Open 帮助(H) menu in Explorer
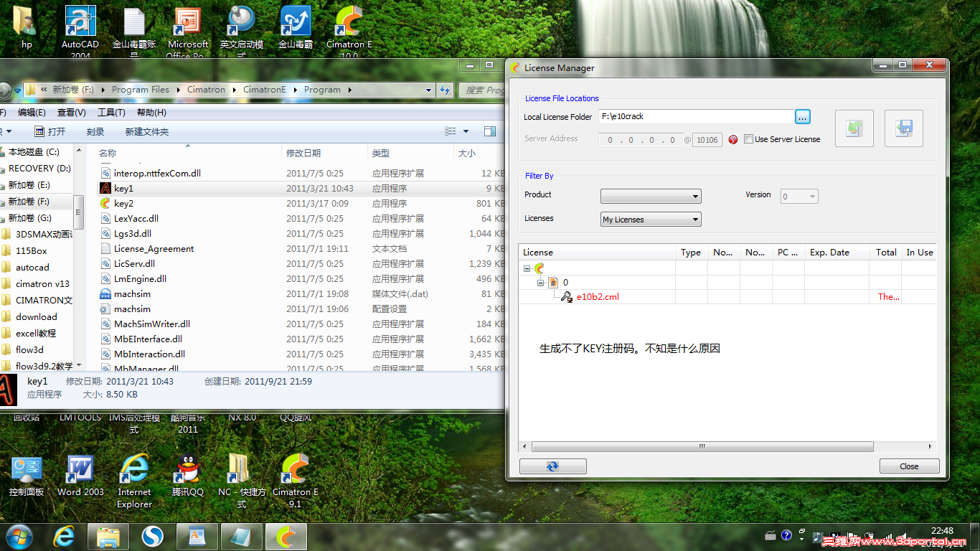 point(151,113)
